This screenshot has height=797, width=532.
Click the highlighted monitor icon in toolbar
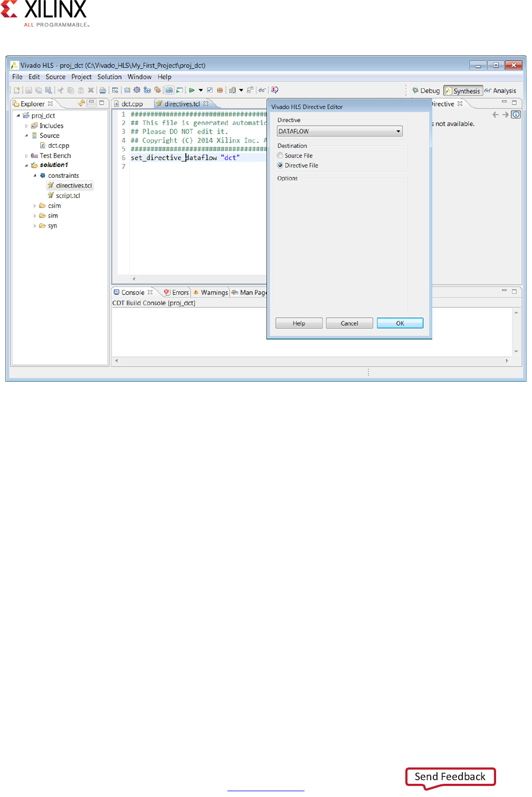169,90
